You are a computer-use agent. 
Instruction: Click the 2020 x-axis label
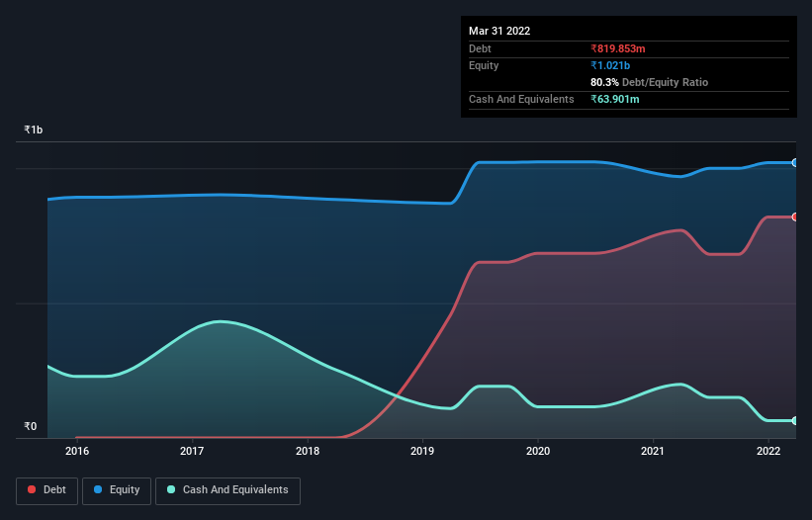[x=538, y=451]
